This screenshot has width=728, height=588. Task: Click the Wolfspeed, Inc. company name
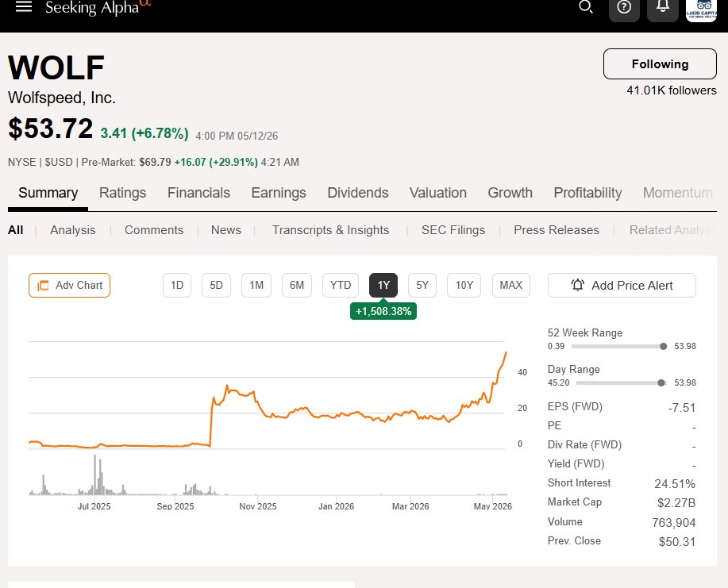(x=62, y=98)
